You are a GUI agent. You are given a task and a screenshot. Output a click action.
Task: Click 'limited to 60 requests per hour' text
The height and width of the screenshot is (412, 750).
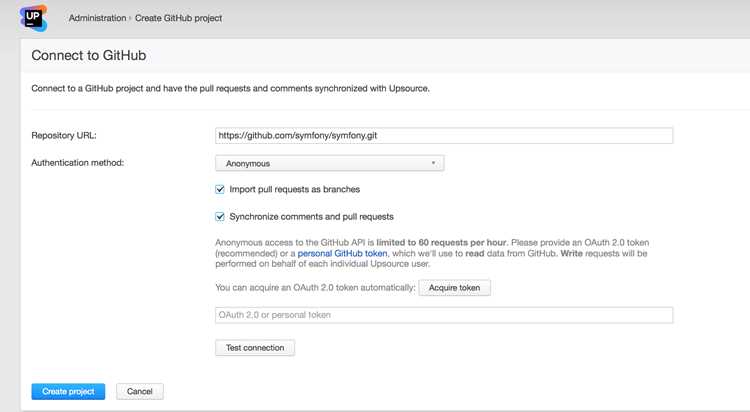pos(441,242)
